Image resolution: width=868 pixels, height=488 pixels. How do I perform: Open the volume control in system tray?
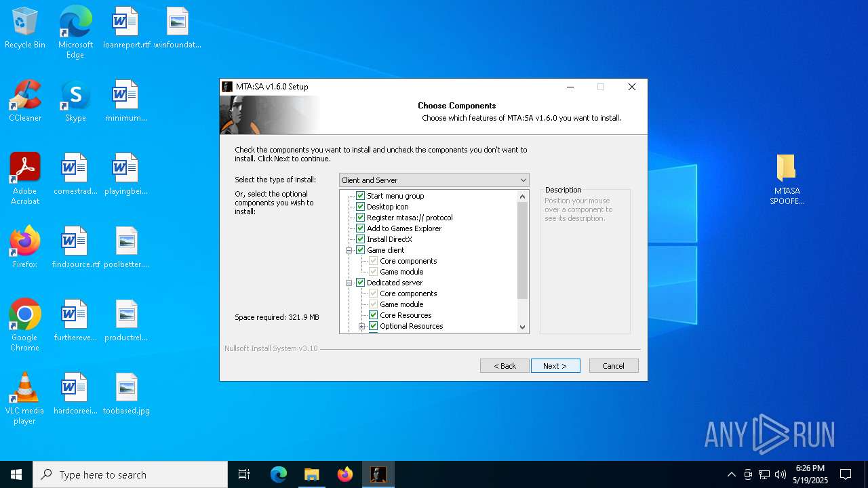(x=780, y=474)
